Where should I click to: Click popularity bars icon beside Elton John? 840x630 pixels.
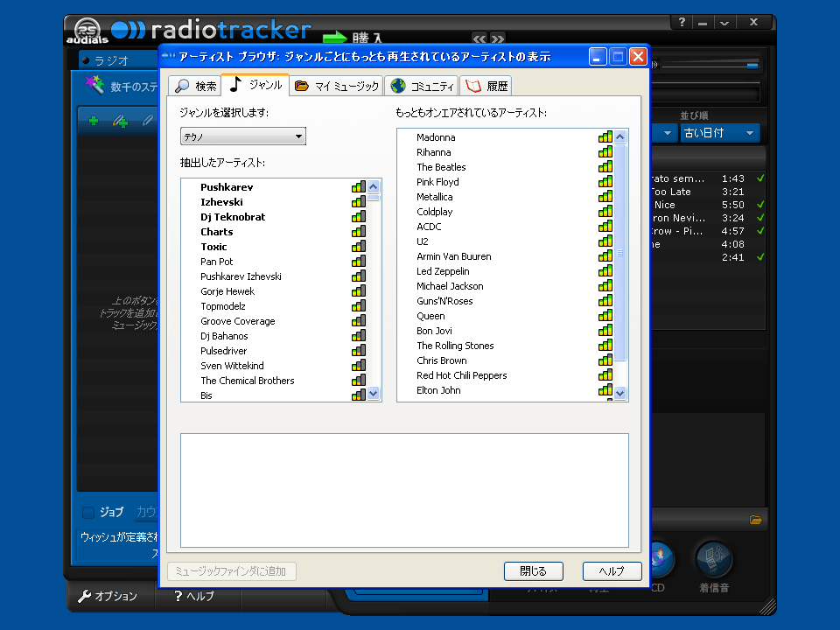(x=605, y=389)
